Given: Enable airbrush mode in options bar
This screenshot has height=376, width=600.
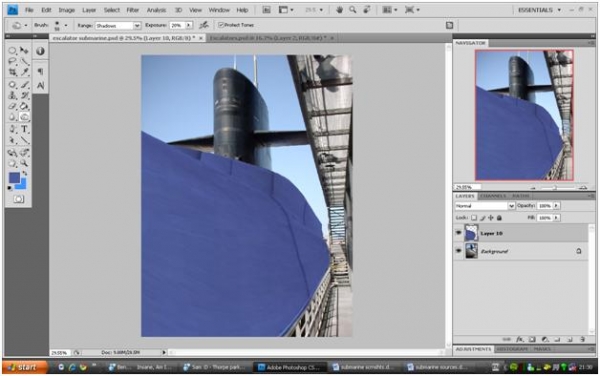Looking at the screenshot, I should (x=204, y=25).
